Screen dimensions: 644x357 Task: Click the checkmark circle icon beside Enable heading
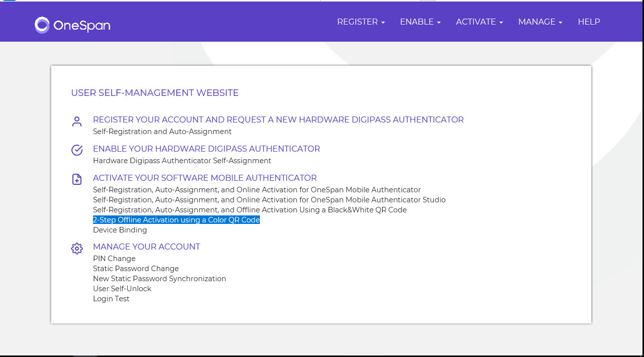tap(77, 150)
